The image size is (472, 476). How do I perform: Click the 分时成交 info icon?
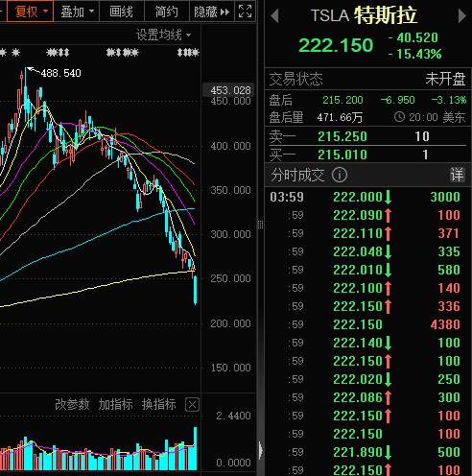pyautogui.click(x=340, y=175)
